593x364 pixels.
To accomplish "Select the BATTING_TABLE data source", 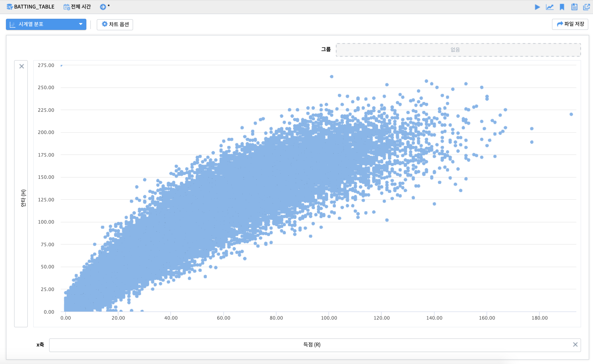I will click(x=30, y=7).
